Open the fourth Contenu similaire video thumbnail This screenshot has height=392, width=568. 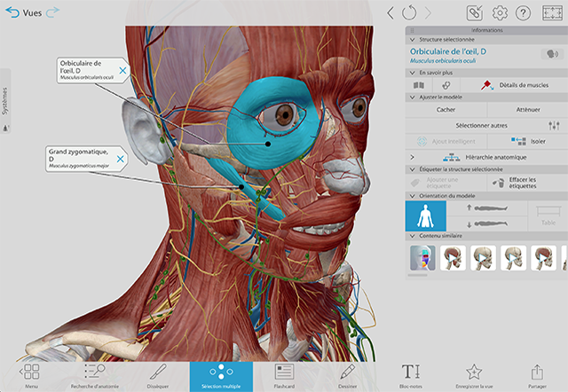coord(513,258)
